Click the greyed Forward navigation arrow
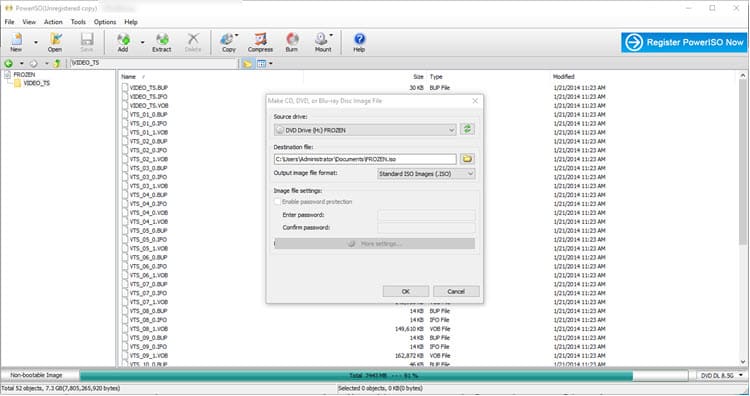 pyautogui.click(x=33, y=63)
